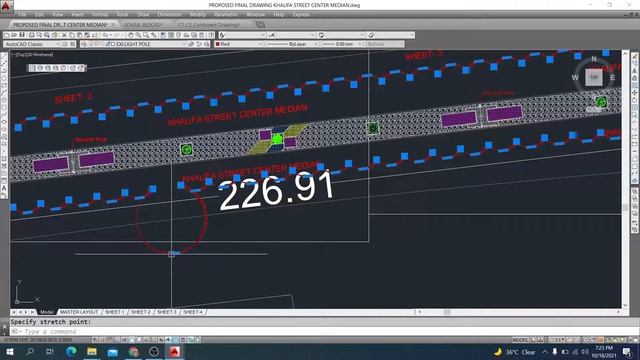Click N on the ViewCube compass
640x360 pixels.
[x=594, y=59]
